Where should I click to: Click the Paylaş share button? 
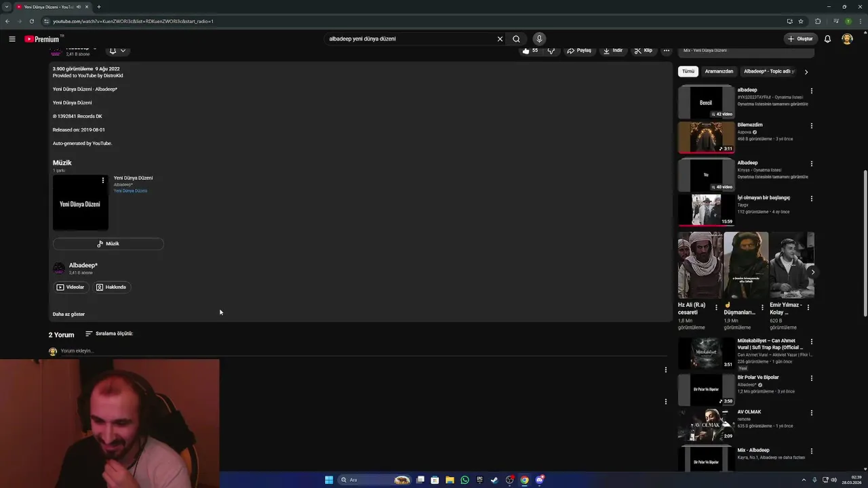(579, 50)
